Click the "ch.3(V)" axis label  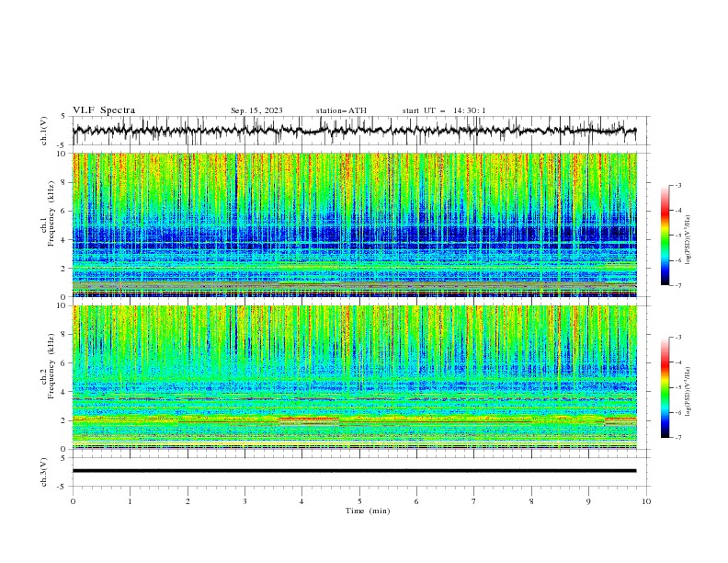point(44,472)
